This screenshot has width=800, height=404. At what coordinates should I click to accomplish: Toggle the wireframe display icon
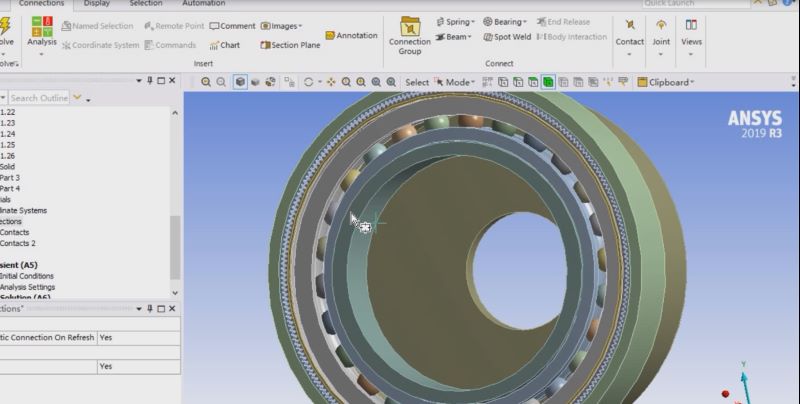tap(255, 82)
